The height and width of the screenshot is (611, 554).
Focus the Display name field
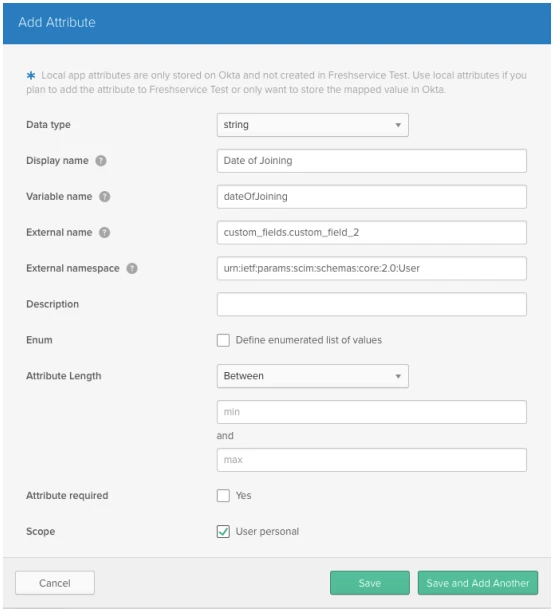point(372,161)
